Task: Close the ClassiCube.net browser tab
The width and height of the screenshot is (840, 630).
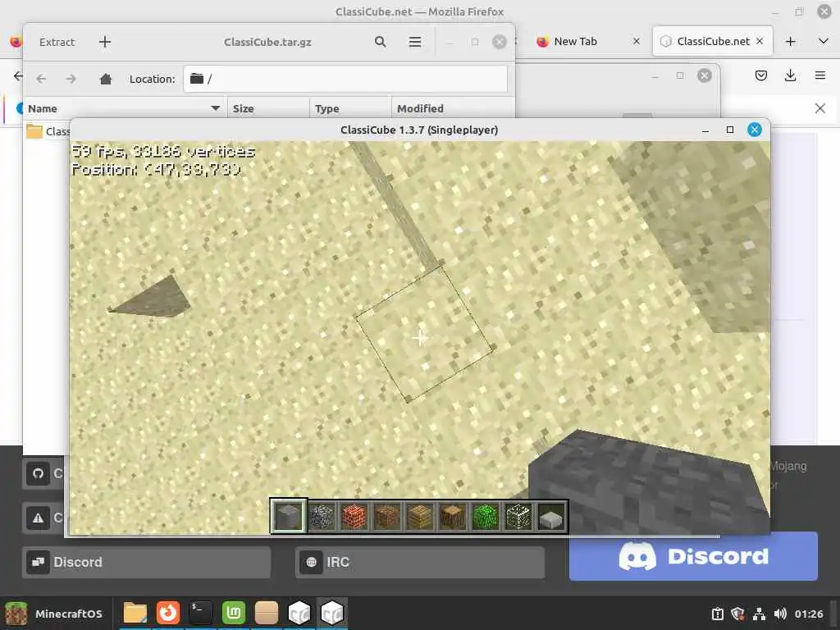Action: [x=760, y=41]
